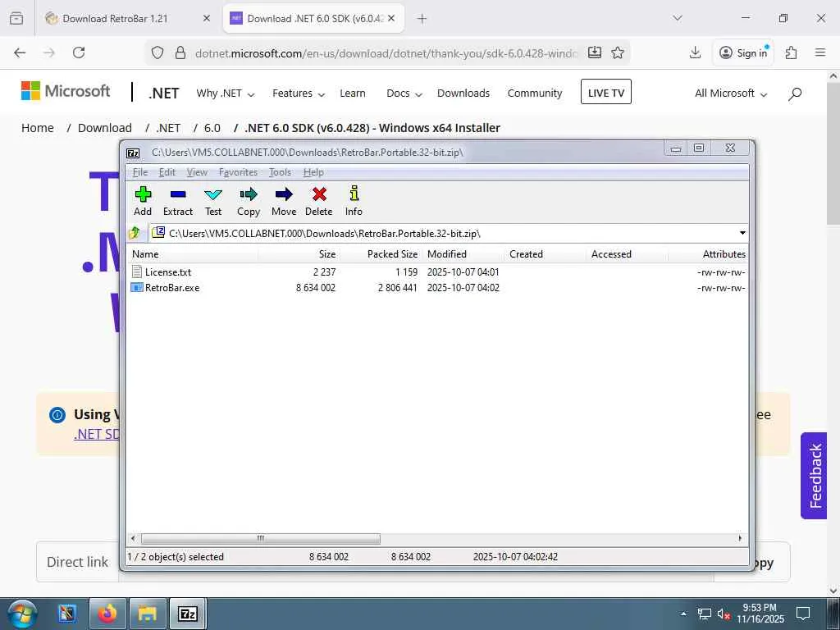Go up one folder level in 7-Zip
Screen dimensions: 840x630
pos(135,233)
